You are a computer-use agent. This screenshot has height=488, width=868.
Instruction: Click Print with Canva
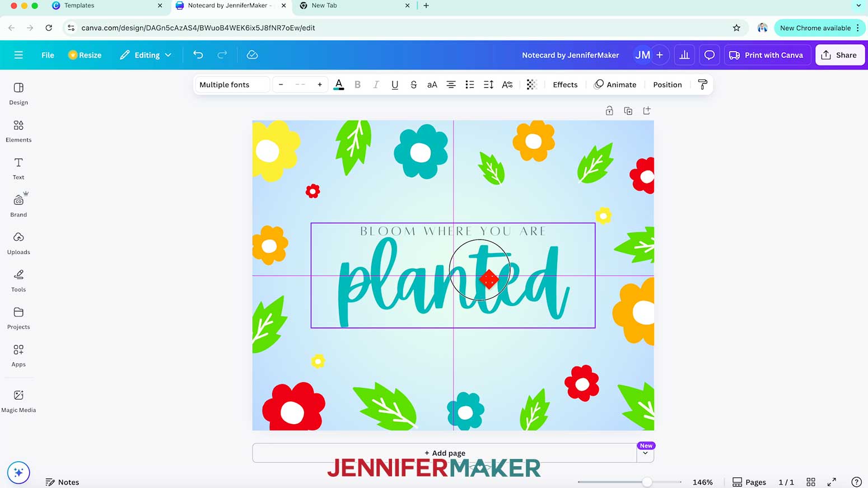[x=766, y=55]
